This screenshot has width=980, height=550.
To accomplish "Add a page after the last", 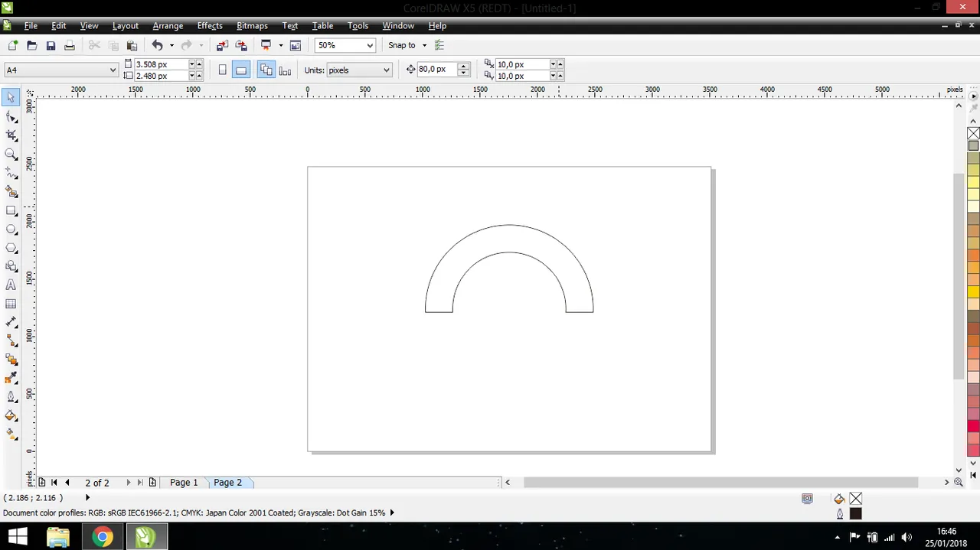I will click(152, 482).
